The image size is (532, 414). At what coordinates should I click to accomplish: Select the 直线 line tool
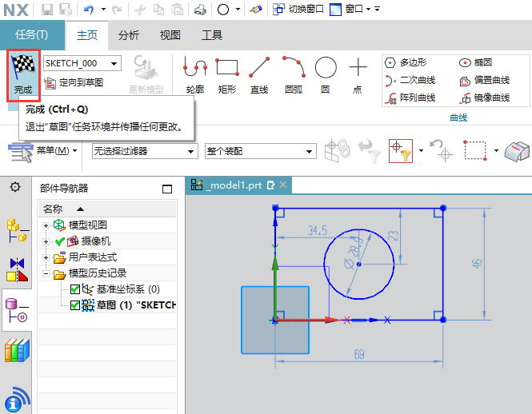[x=259, y=75]
